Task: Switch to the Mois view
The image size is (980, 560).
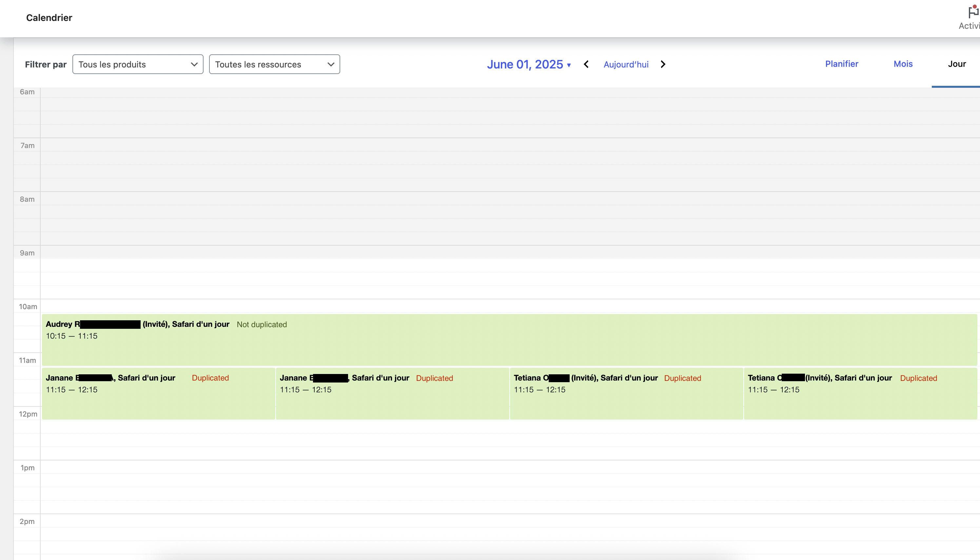Action: click(903, 64)
